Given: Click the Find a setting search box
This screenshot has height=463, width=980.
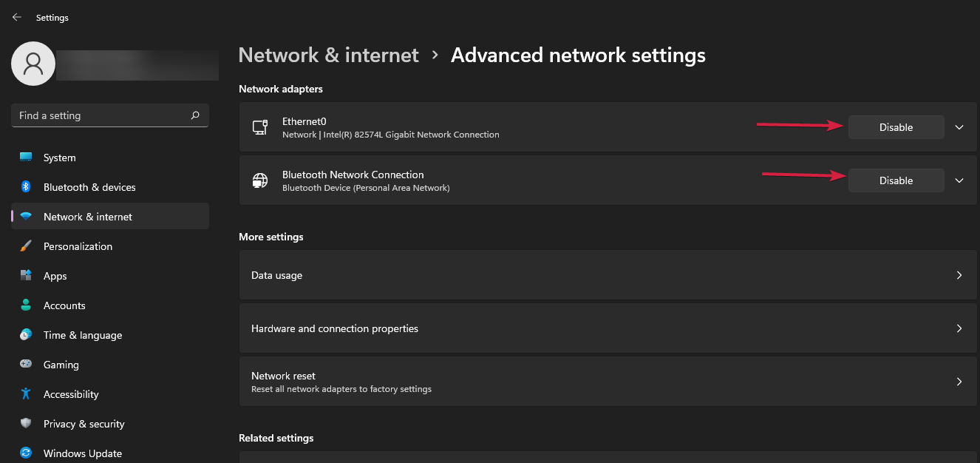Looking at the screenshot, I should [100, 115].
